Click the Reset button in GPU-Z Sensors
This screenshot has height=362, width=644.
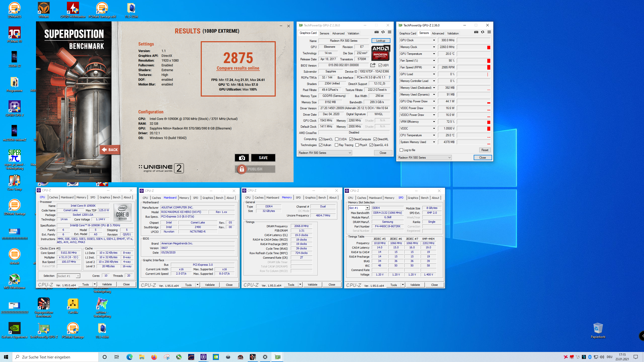click(485, 150)
